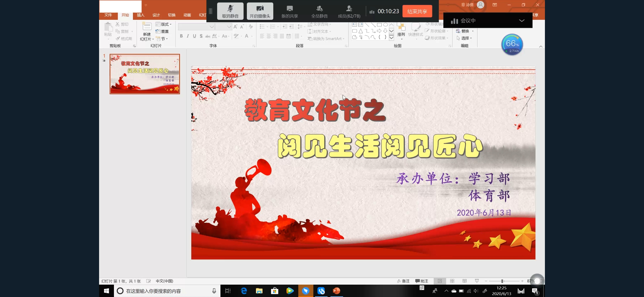The image size is (644, 297).
Task: Open the font name combo box
Action: point(196,27)
